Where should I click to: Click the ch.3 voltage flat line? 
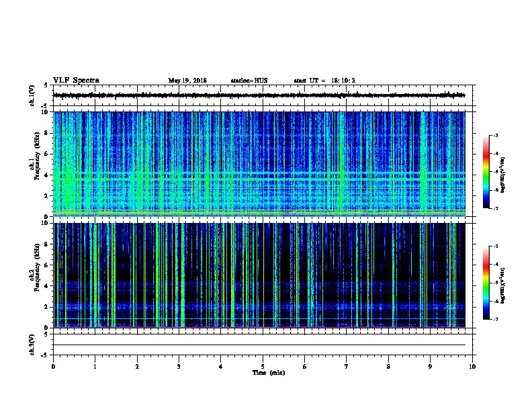tap(259, 345)
